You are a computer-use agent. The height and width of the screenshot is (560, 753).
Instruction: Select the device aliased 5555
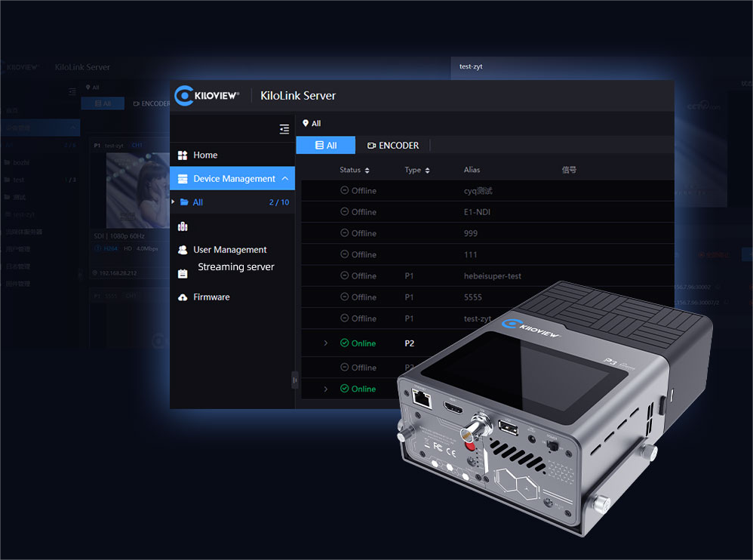point(472,297)
